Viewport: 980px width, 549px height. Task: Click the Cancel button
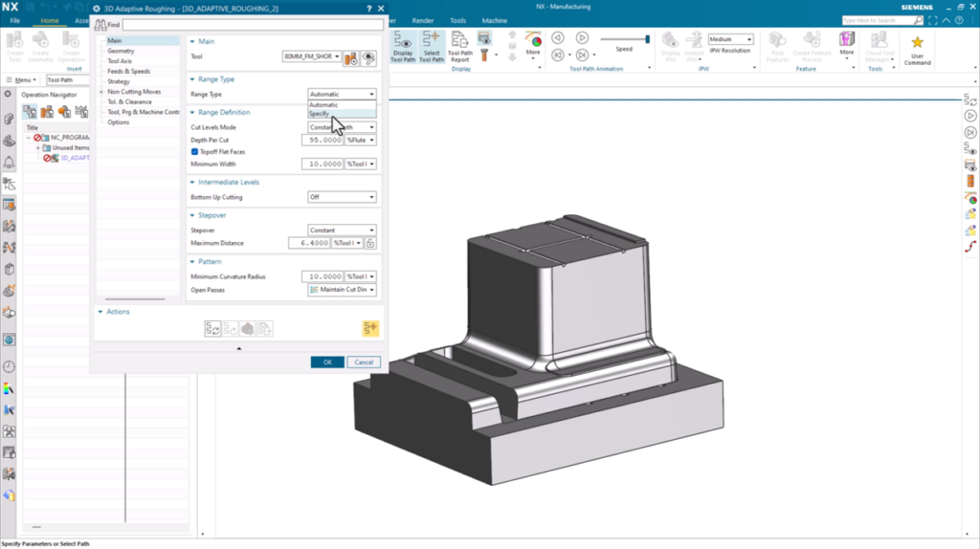pos(364,362)
